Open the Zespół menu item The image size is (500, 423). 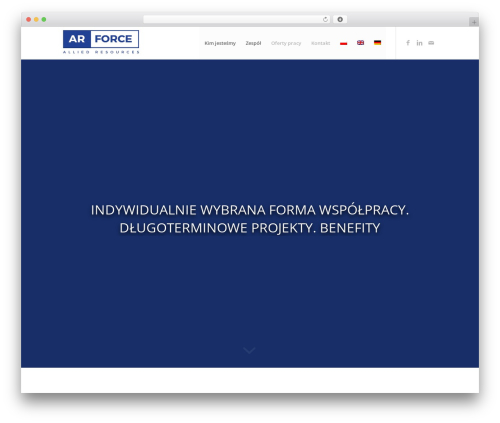point(253,43)
